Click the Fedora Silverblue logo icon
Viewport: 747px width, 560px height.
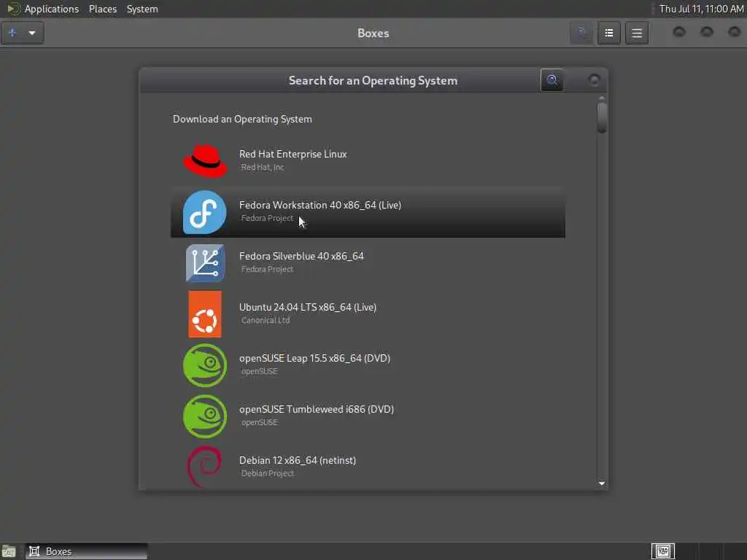point(205,262)
